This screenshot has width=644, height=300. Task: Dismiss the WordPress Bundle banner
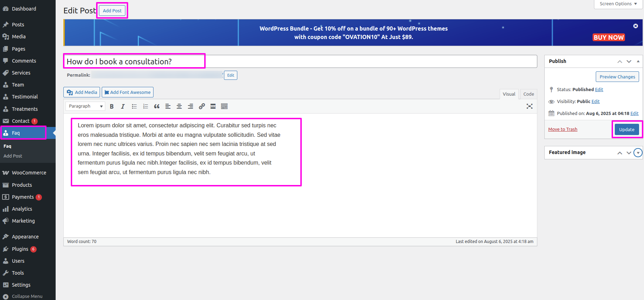tap(636, 26)
